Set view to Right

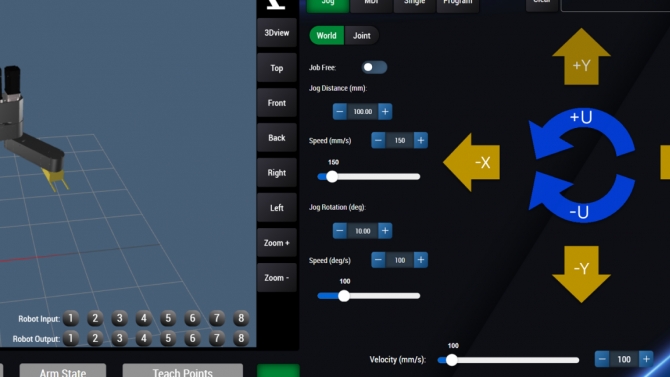(x=277, y=173)
